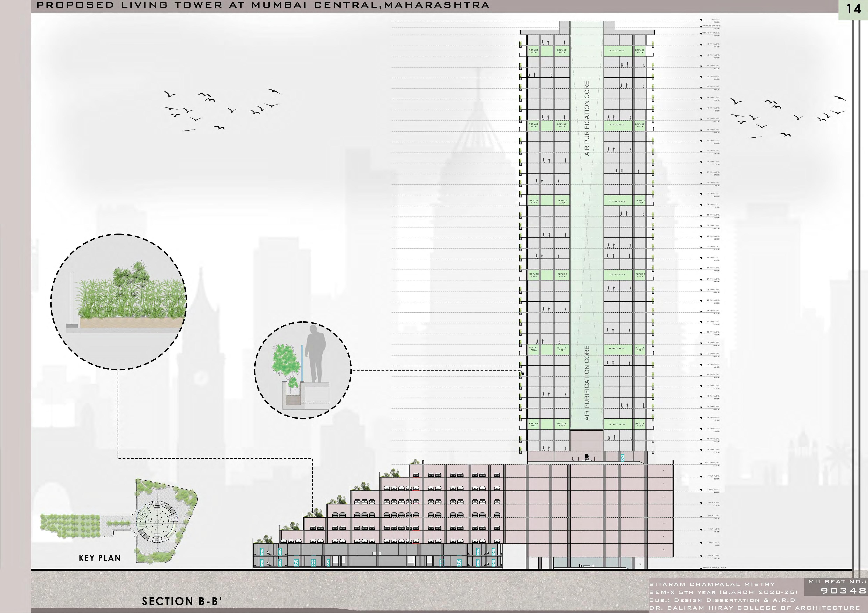
Task: Click the Staircase Room Level marker triangle
Action: 701,27
